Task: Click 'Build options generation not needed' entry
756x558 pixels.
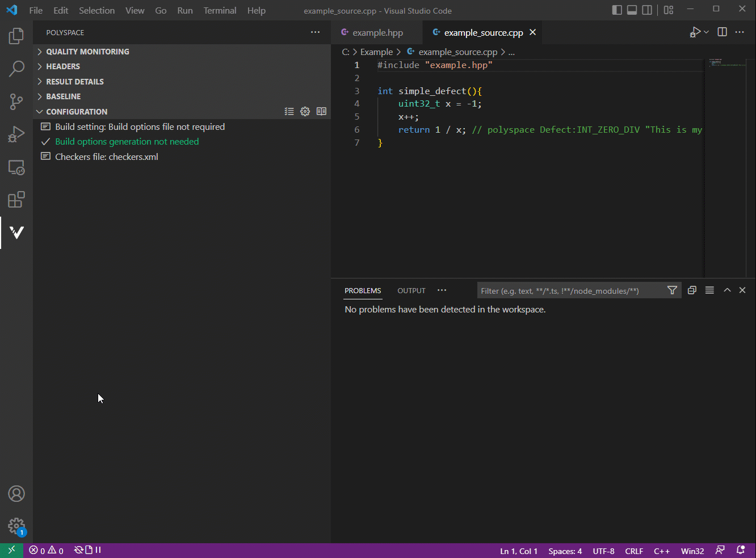Action: click(127, 141)
